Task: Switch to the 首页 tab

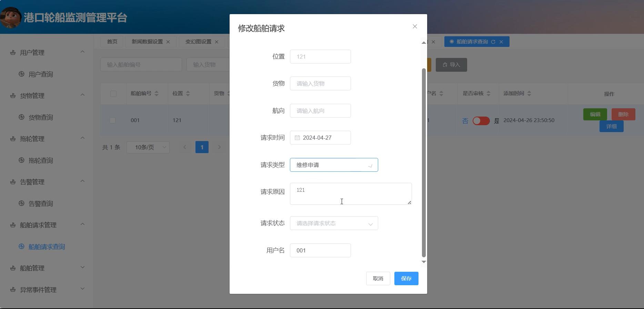Action: point(112,41)
